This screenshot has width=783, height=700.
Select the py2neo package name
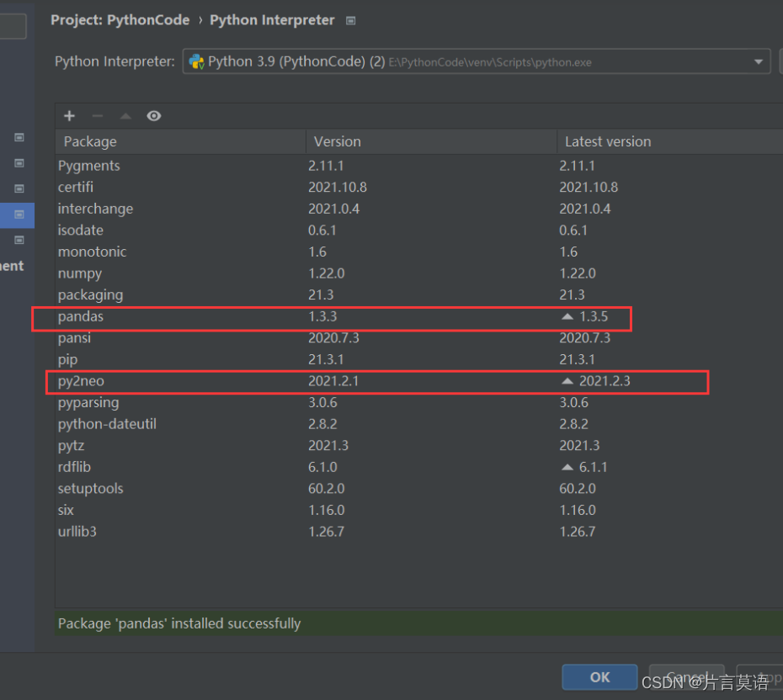coord(81,380)
